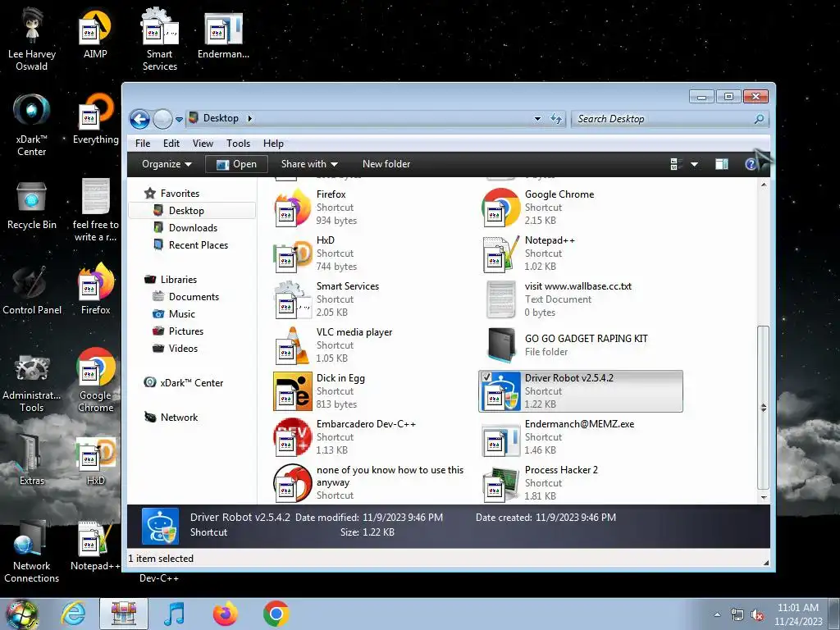Viewport: 840px width, 630px height.
Task: Click Everything desktop icon
Action: point(95,119)
